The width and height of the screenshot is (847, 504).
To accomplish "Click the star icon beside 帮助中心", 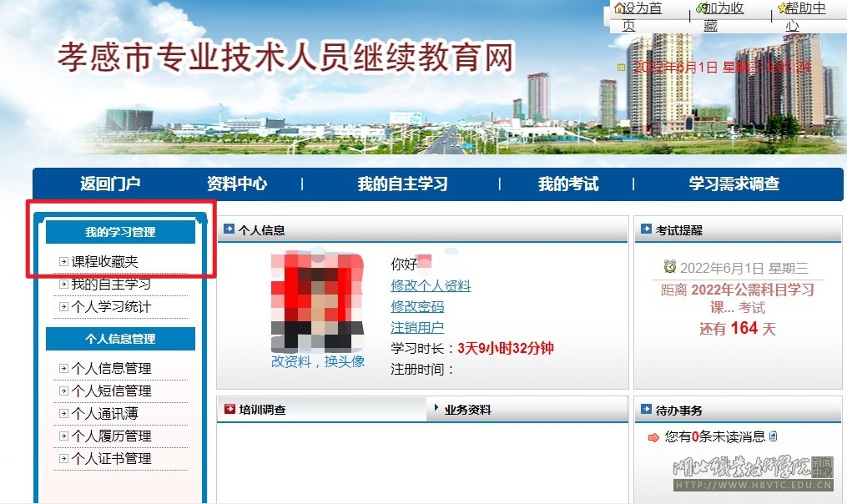I will click(x=782, y=8).
